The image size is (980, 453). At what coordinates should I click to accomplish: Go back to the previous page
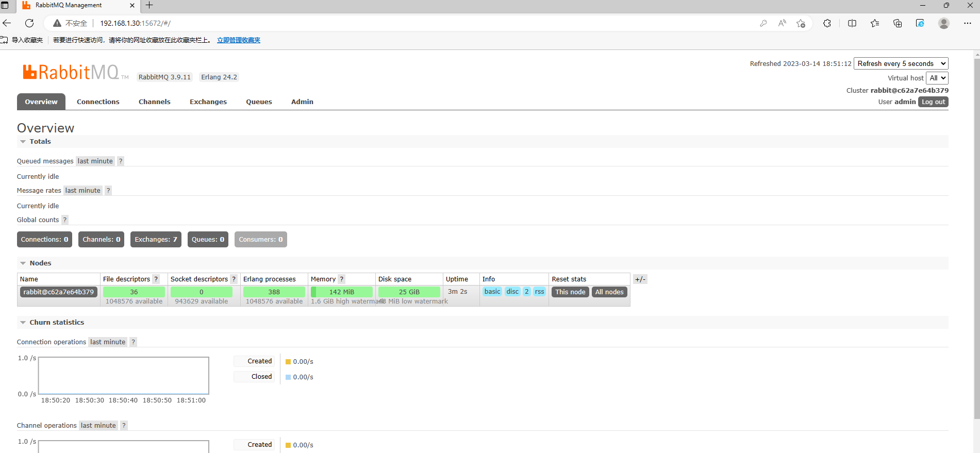[x=7, y=23]
